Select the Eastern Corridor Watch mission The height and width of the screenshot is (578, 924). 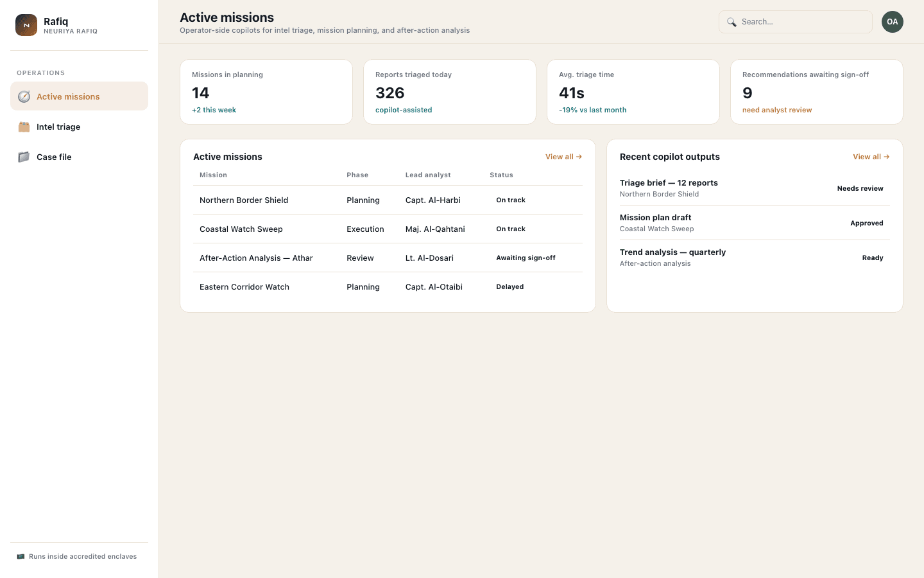(x=388, y=286)
